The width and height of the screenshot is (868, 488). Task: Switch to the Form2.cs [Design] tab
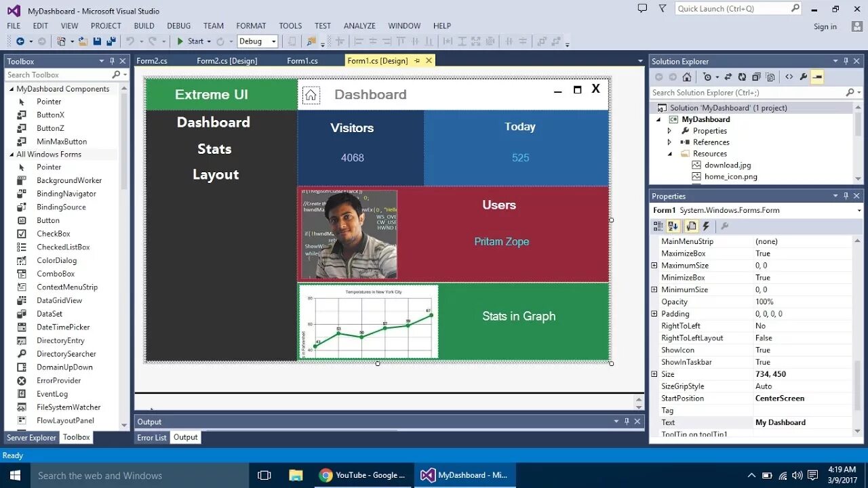[x=227, y=60]
